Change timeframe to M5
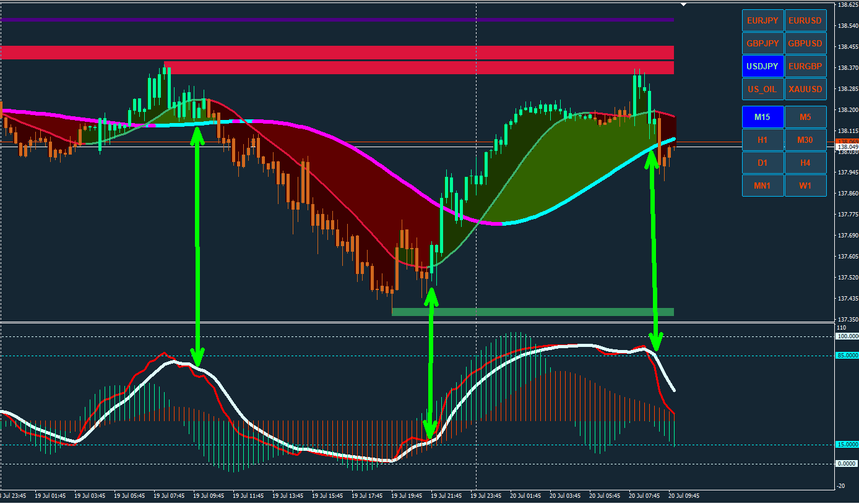This screenshot has width=859, height=504. click(805, 117)
